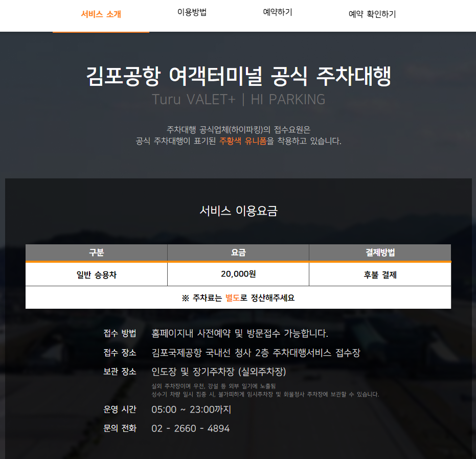476x459 pixels.
Task: Click the Turu VALET+ | HI PARKING subtitle
Action: pos(239,100)
